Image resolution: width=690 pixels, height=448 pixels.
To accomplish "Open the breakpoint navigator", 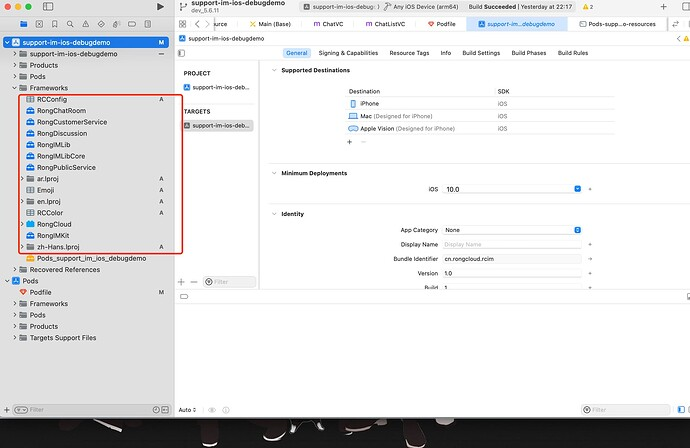I will click(132, 24).
